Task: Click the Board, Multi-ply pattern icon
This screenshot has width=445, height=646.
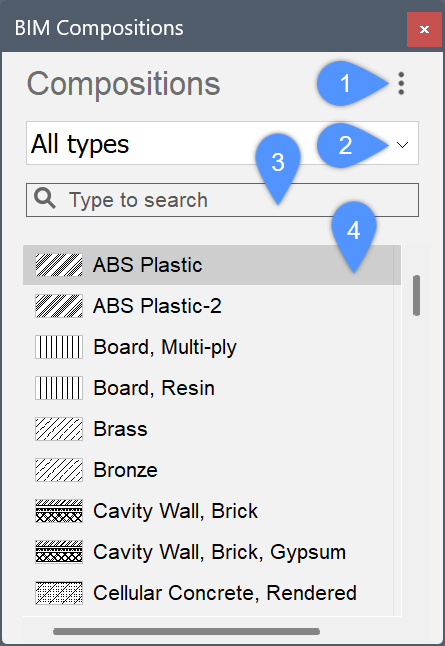Action: click(59, 347)
